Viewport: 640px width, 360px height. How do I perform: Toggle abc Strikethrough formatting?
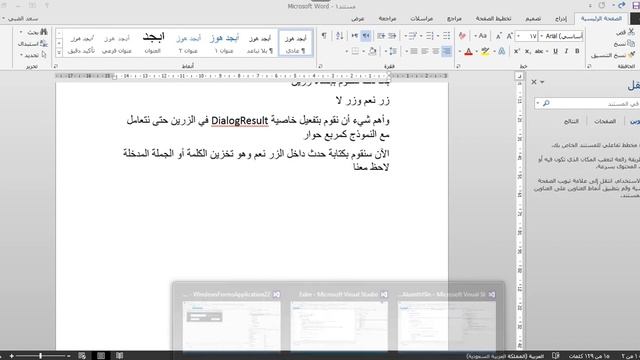(x=539, y=51)
